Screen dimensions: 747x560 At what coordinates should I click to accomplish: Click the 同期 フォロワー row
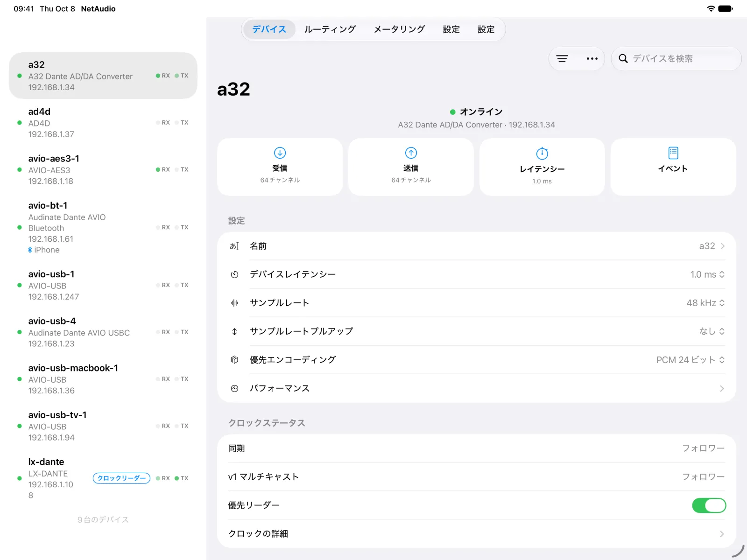click(x=477, y=448)
